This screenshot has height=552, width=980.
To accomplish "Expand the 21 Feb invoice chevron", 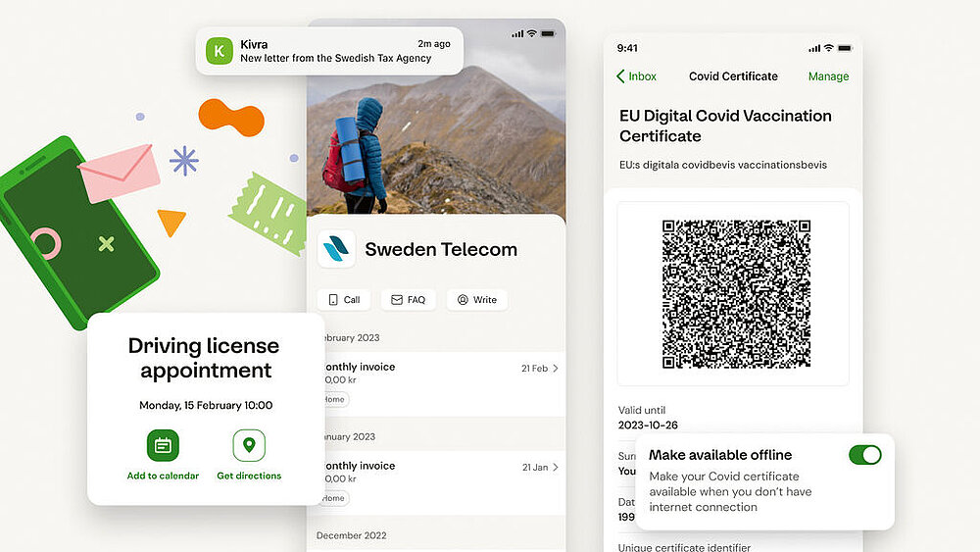I will coord(555,369).
